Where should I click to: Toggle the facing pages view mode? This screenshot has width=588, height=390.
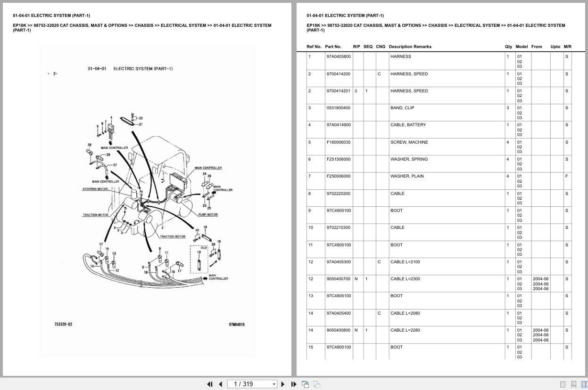pos(585,384)
